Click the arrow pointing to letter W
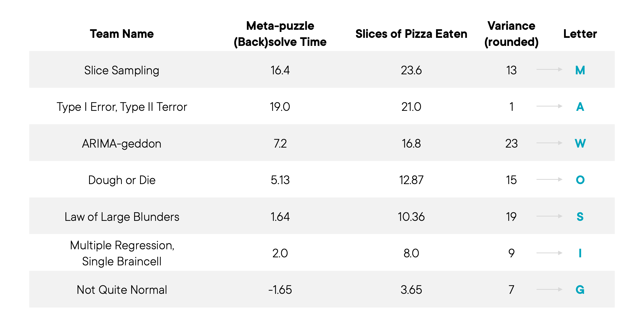 click(549, 143)
